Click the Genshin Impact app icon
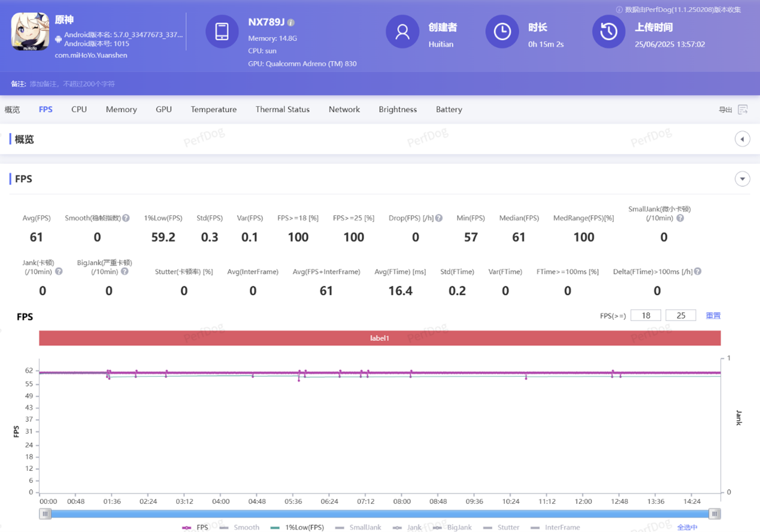 pos(30,32)
